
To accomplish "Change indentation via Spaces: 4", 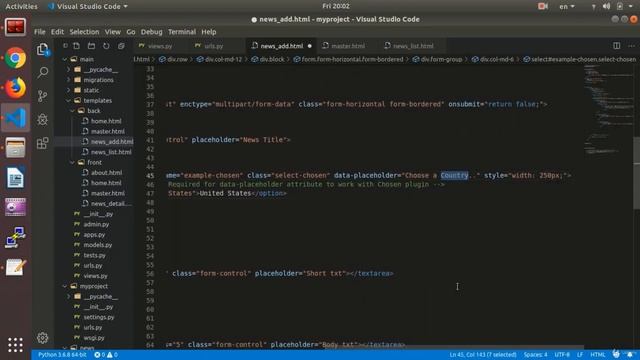I will pos(536,355).
